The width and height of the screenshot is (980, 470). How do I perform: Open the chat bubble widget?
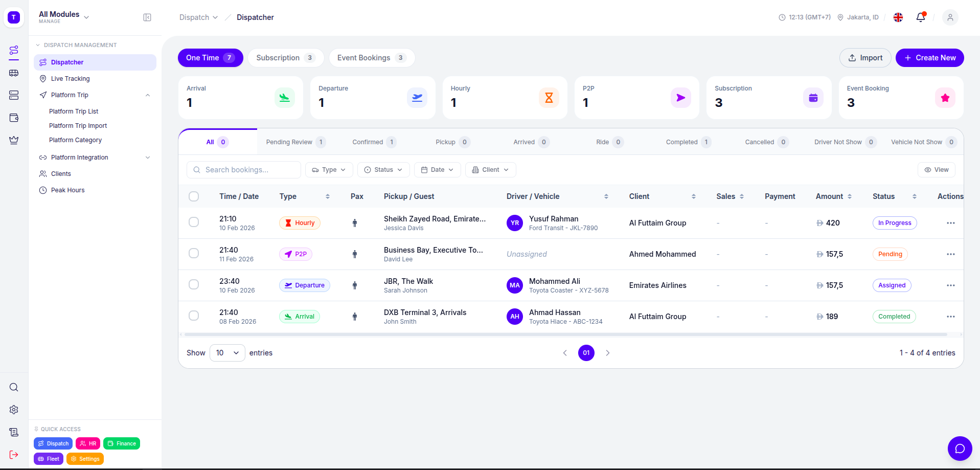click(960, 449)
